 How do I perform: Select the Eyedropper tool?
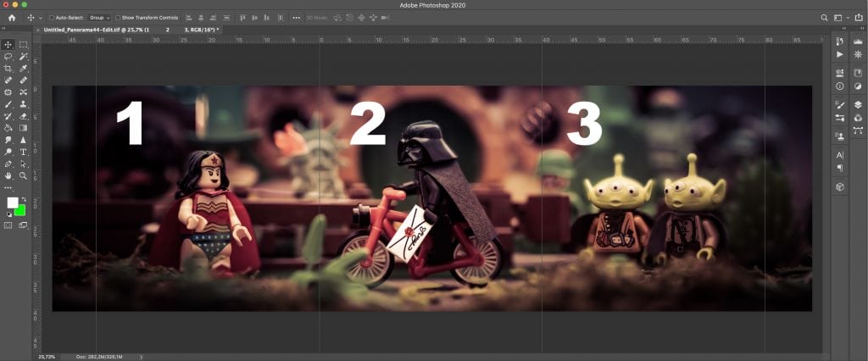23,69
